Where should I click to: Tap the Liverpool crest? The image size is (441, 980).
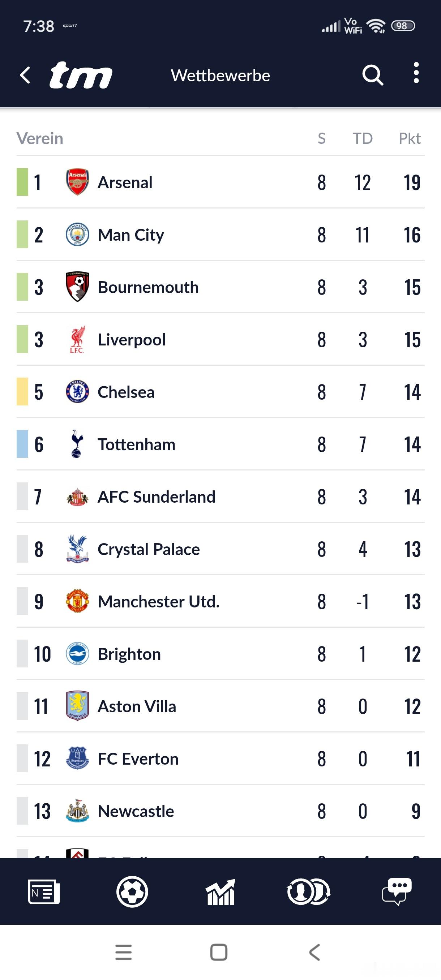pos(77,339)
